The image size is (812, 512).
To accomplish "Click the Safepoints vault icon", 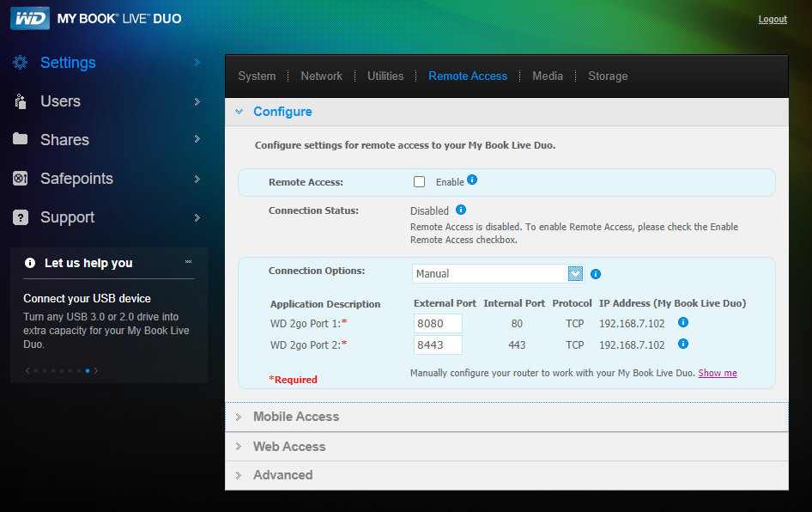I will (x=21, y=179).
